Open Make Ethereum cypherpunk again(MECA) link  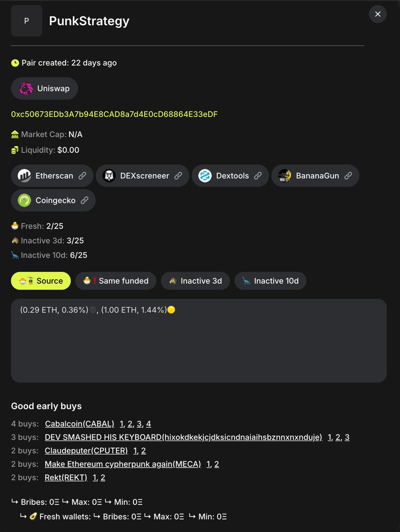123,464
